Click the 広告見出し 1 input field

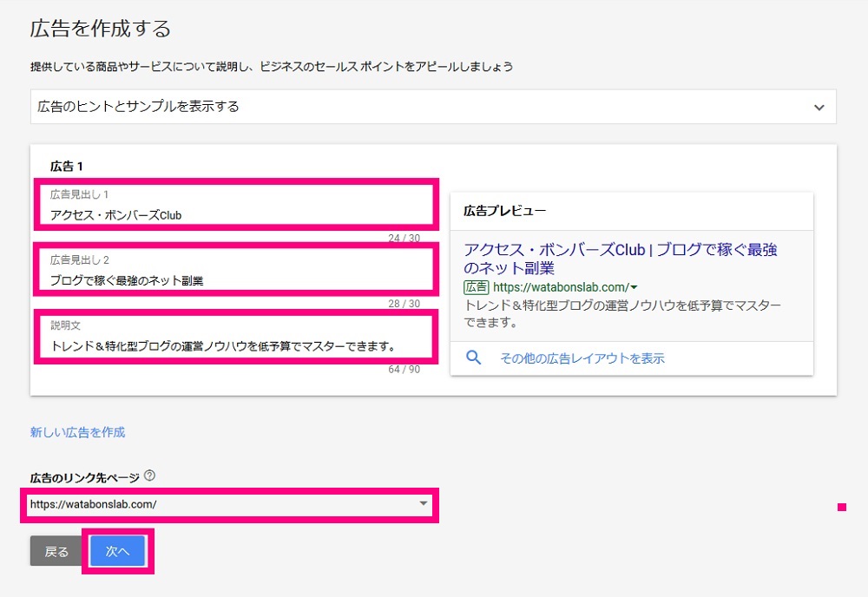tap(236, 205)
